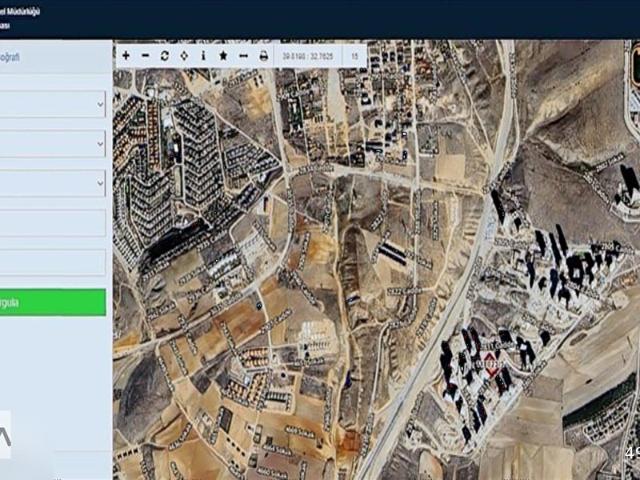Click the full extent crosshair icon
This screenshot has height=480, width=640.
(184, 56)
